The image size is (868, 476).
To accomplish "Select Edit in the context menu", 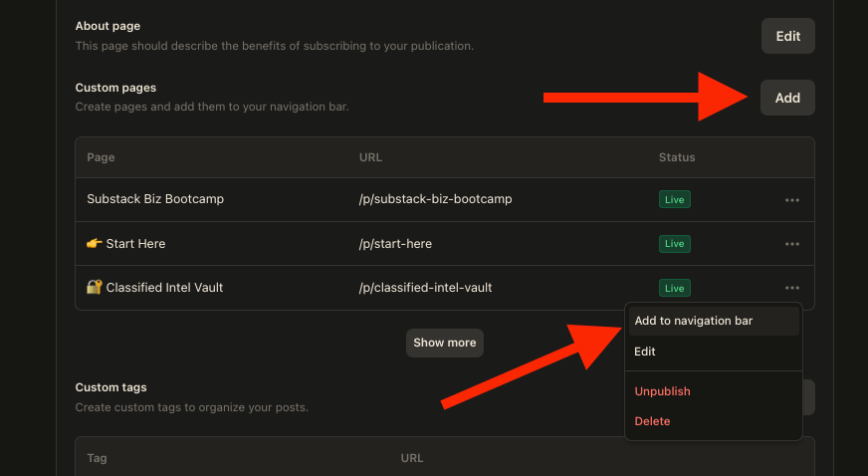I will [x=714, y=352].
